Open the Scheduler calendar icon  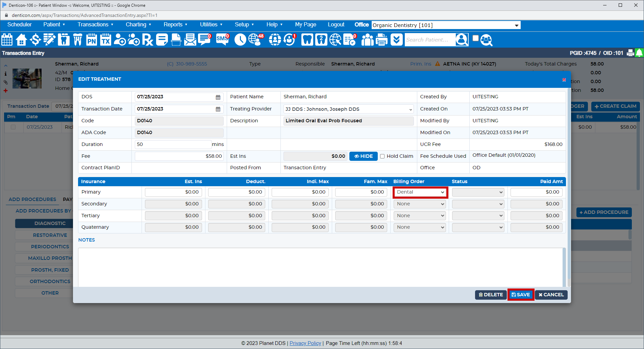click(x=7, y=40)
